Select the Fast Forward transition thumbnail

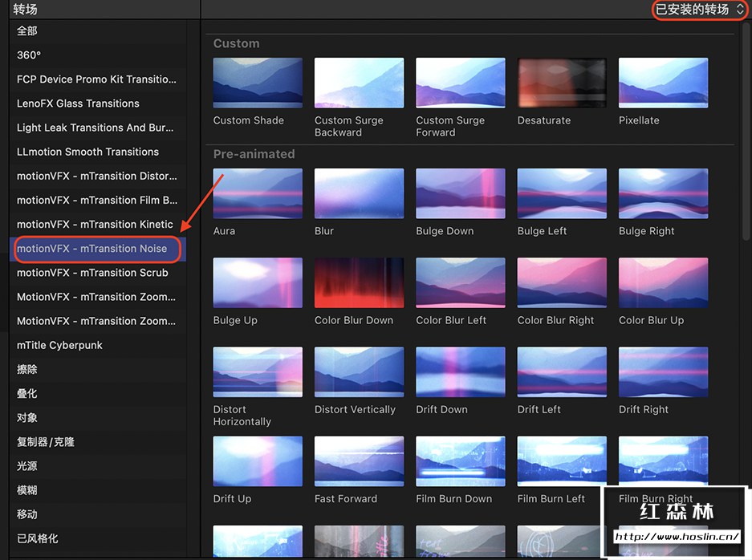(359, 461)
